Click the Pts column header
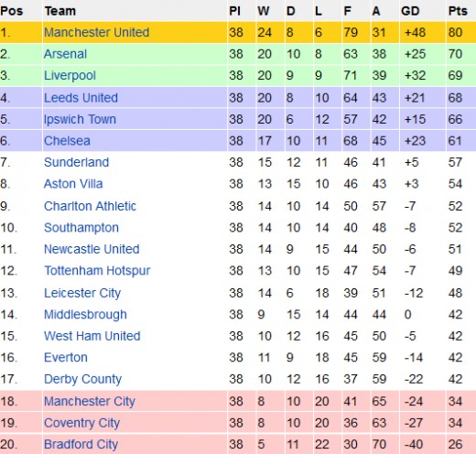The image size is (476, 454). coord(458,11)
